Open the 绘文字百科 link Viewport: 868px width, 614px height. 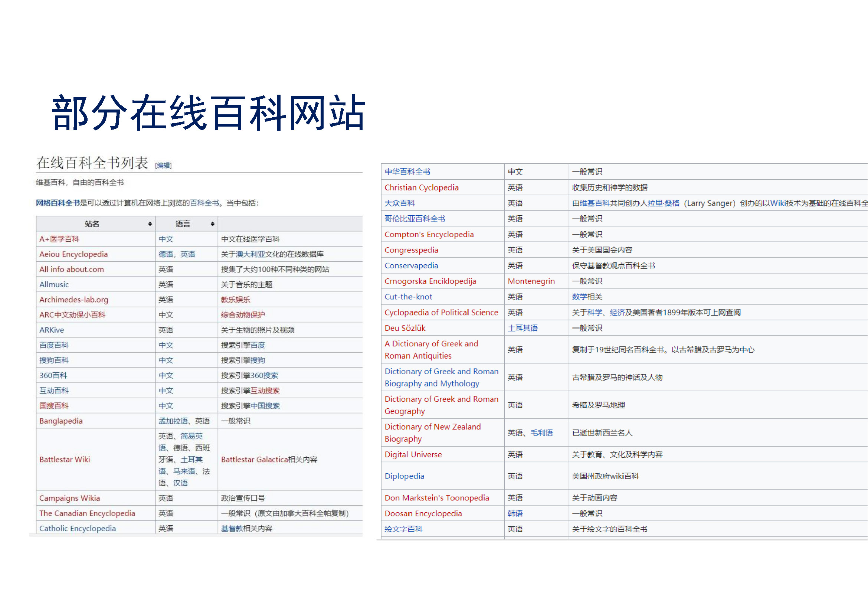point(403,529)
